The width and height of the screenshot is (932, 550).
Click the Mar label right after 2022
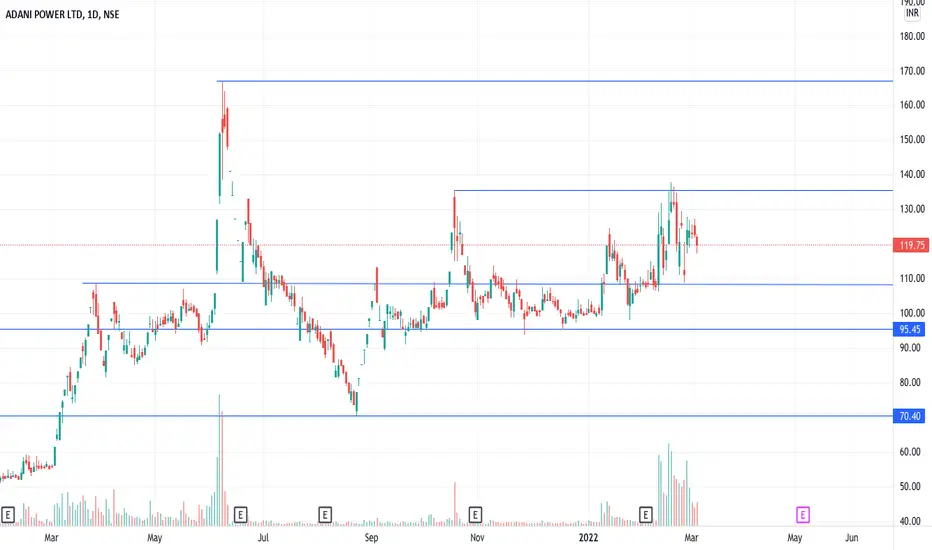click(691, 538)
